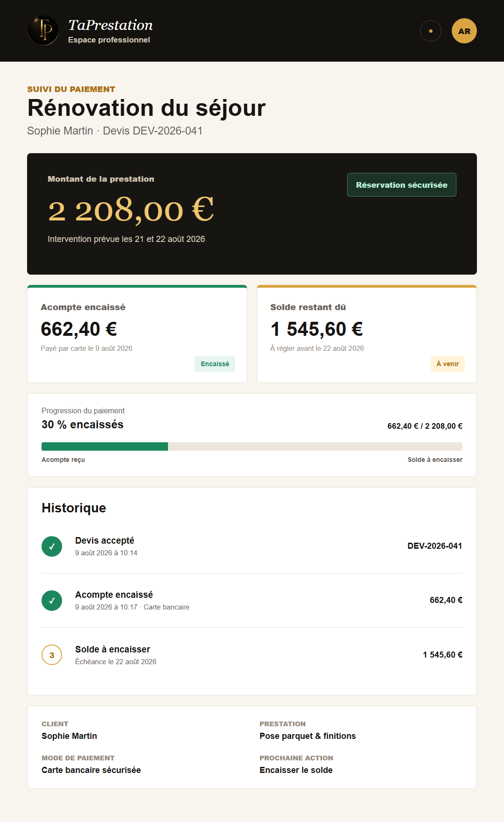The height and width of the screenshot is (822, 504).
Task: Select Carte bancaire sécurisée payment mode
Action: coord(91,770)
